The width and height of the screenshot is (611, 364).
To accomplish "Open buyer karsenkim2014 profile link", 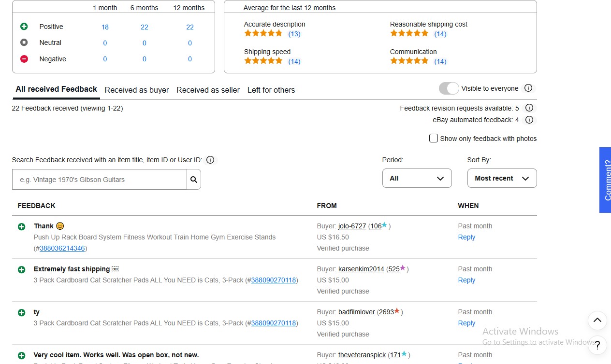I will (x=361, y=269).
